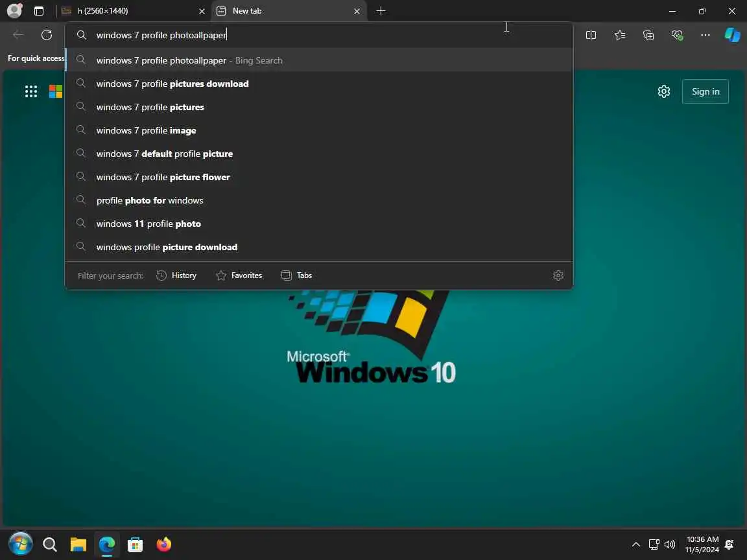Choose 'windows profile picture download' suggestion
The image size is (747, 560).
point(319,247)
